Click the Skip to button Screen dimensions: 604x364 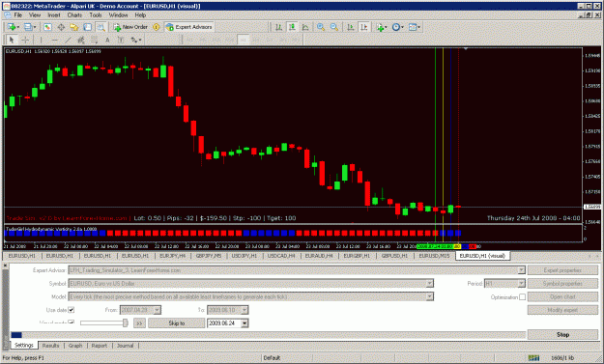177,323
